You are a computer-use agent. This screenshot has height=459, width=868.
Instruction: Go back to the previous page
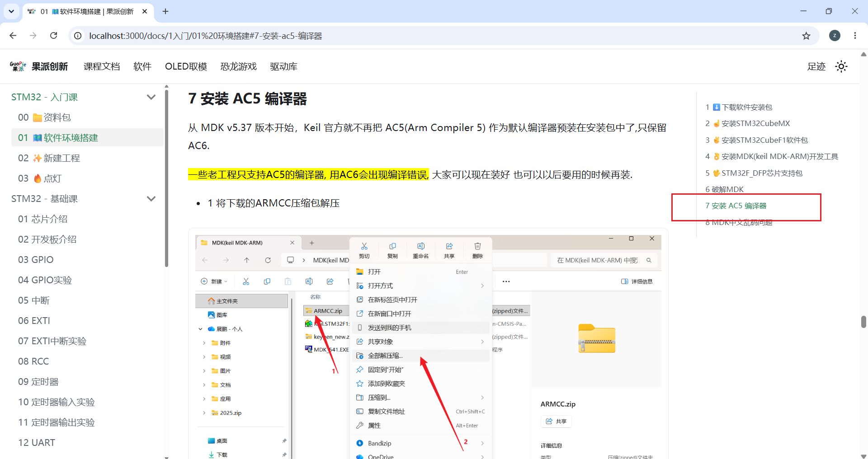[x=13, y=36]
